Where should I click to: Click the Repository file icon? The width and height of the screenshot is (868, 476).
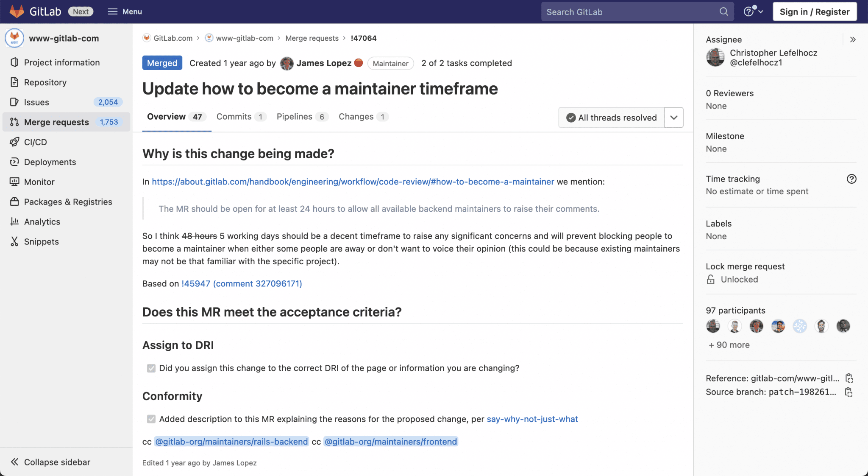14,82
